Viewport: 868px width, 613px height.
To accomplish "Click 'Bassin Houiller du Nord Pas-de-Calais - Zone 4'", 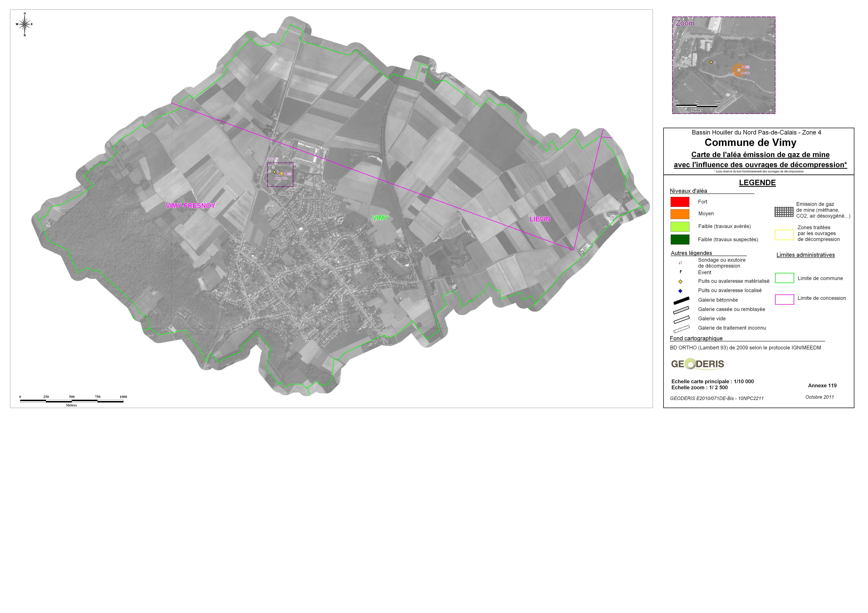I will (756, 132).
